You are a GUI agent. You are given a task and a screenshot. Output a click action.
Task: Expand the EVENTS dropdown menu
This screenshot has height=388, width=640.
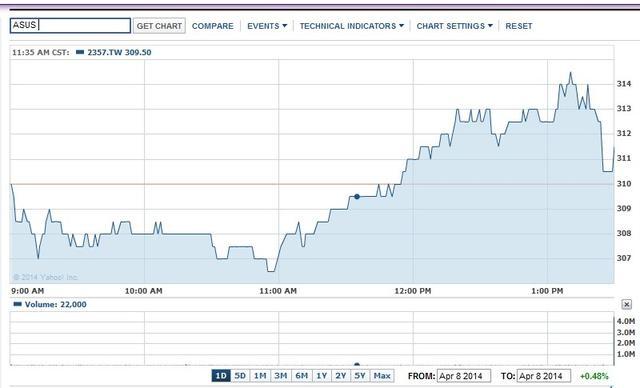click(x=267, y=26)
